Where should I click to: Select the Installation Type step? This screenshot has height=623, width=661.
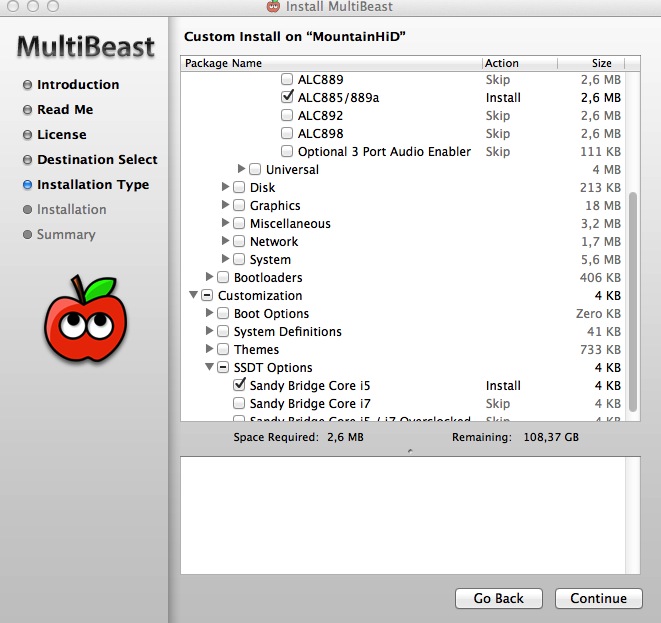tap(93, 185)
